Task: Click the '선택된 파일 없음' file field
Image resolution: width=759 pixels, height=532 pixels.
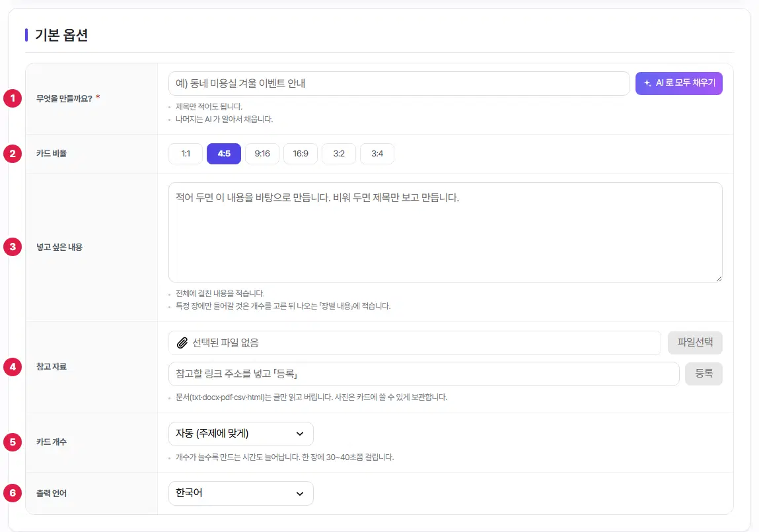Action: [414, 343]
